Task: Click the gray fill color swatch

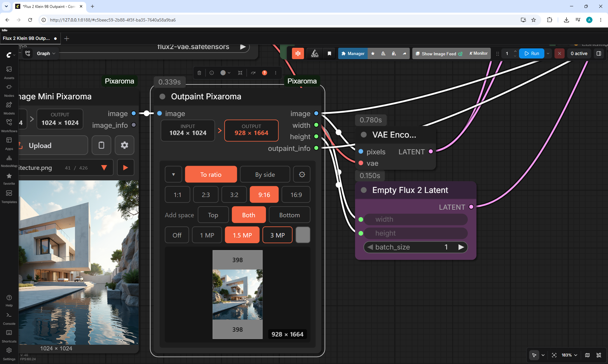Action: [303, 235]
